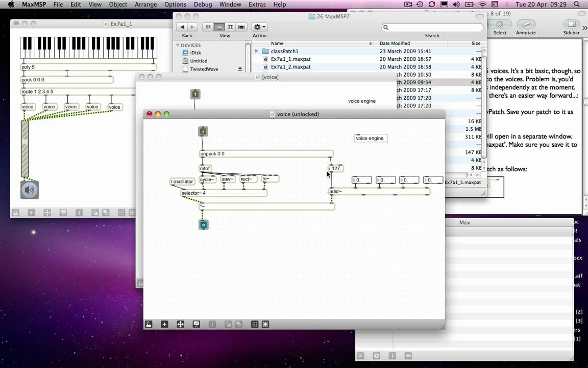Select iDisk in the Finder sidebar
This screenshot has width=588, height=368.
coord(195,53)
